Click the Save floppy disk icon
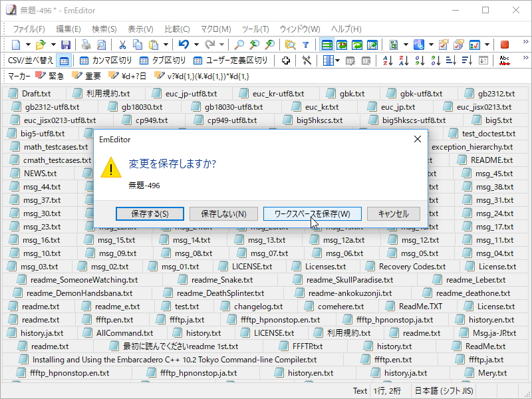 (x=65, y=45)
